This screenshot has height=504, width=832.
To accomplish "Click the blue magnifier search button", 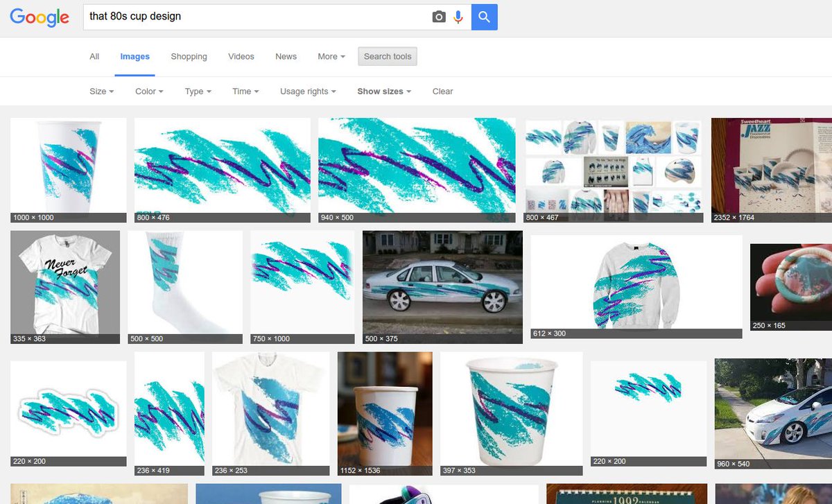I will tap(485, 17).
